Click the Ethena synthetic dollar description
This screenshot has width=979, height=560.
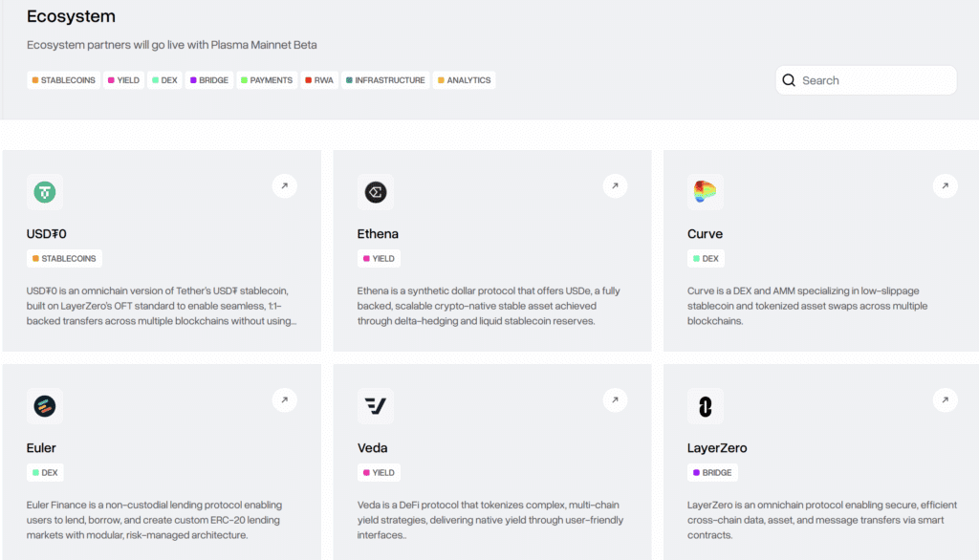click(489, 306)
